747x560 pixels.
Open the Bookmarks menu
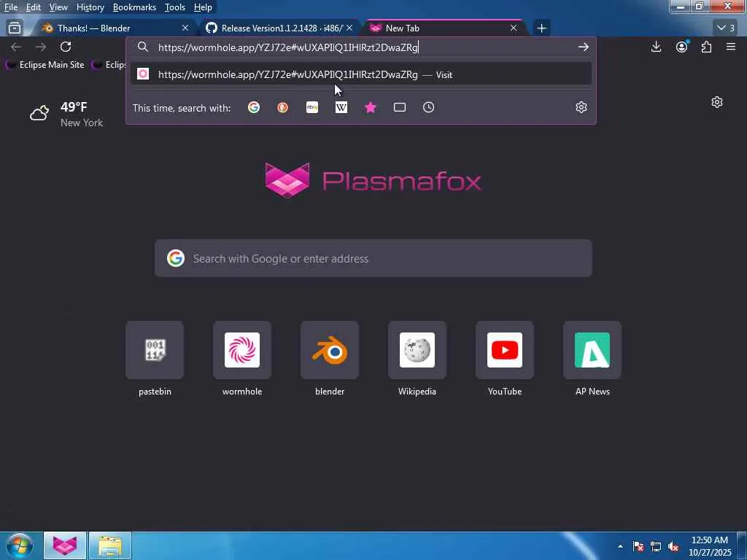(x=134, y=7)
